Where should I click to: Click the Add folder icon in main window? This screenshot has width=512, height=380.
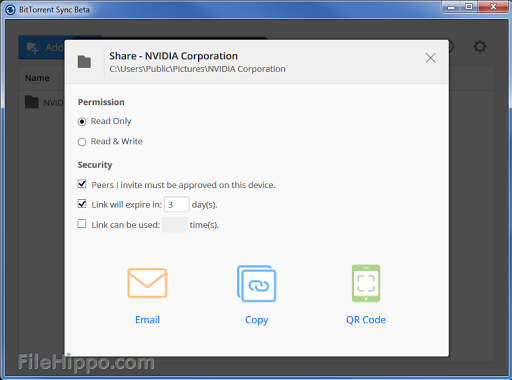32,47
